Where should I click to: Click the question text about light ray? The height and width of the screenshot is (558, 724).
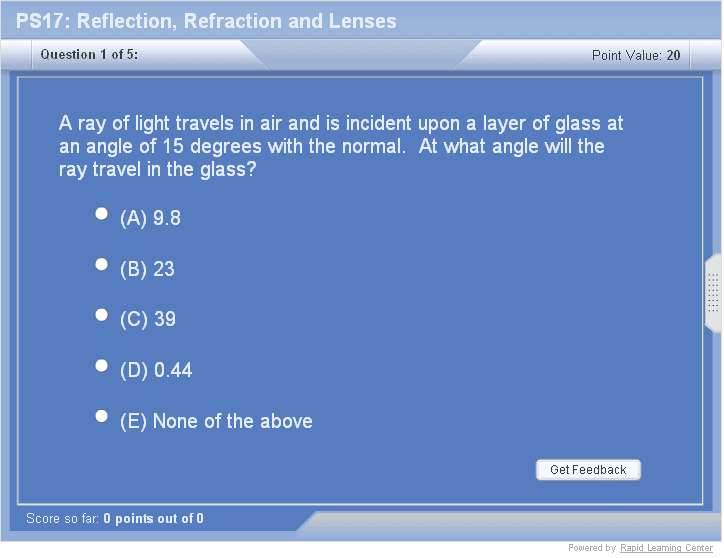coord(340,147)
